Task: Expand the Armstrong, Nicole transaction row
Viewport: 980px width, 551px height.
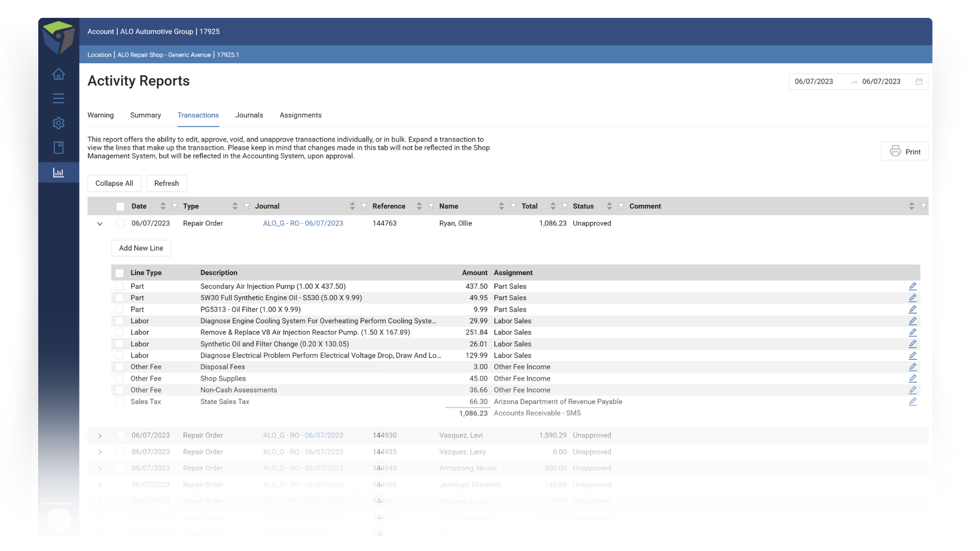Action: pos(100,468)
